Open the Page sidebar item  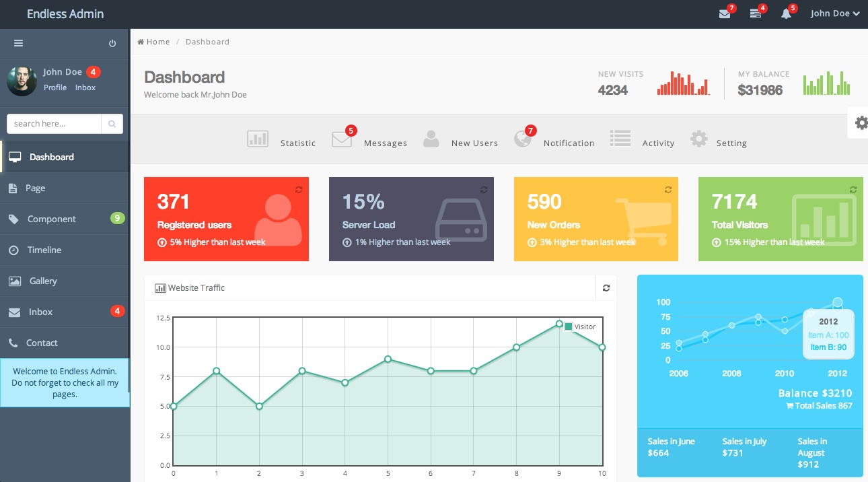(65, 188)
